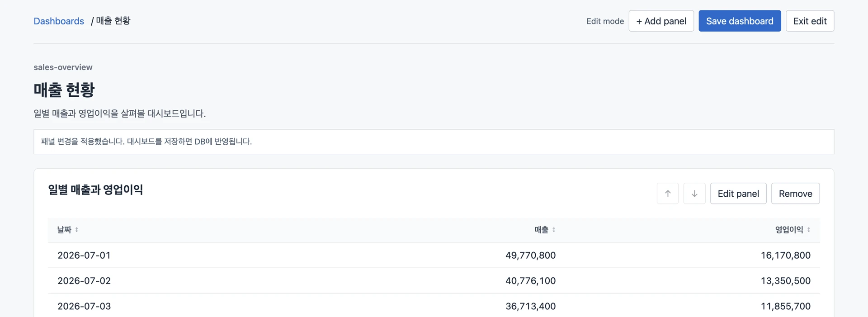The image size is (868, 317).
Task: Select the 2026-07-03 date cell
Action: coord(84,306)
